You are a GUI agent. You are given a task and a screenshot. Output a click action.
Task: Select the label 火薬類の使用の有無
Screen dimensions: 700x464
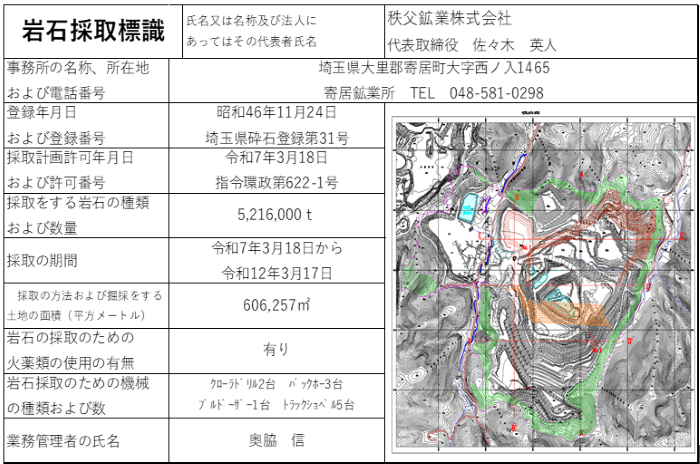coord(70,363)
